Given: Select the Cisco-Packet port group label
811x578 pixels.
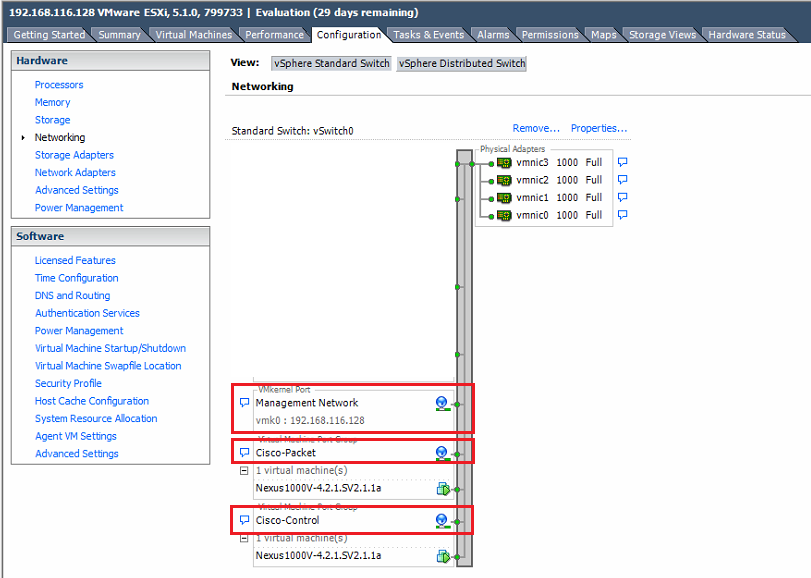Looking at the screenshot, I should [x=286, y=453].
